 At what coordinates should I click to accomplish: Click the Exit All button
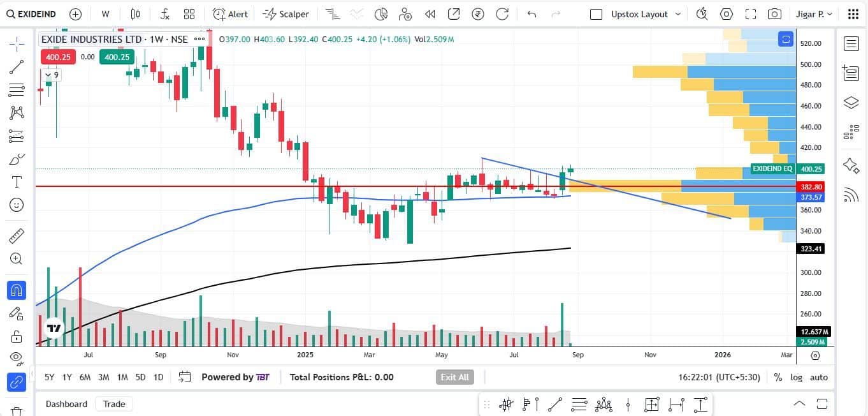tap(455, 377)
